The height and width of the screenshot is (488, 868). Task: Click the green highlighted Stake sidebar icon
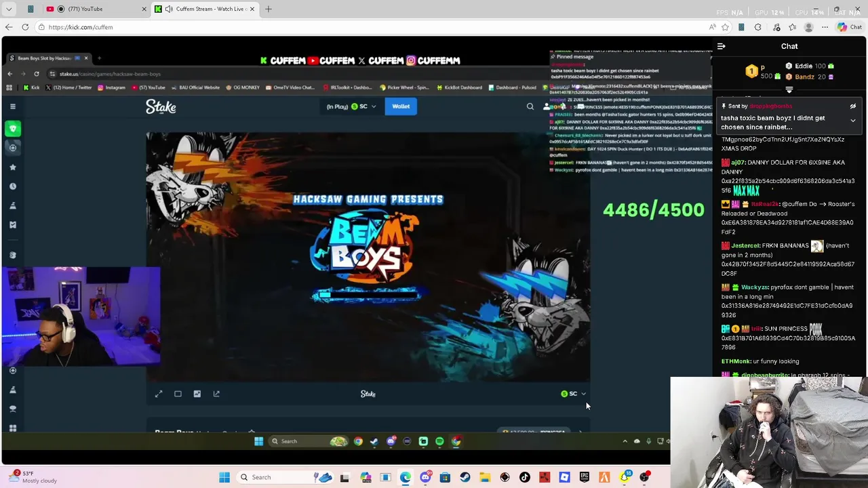[13, 129]
